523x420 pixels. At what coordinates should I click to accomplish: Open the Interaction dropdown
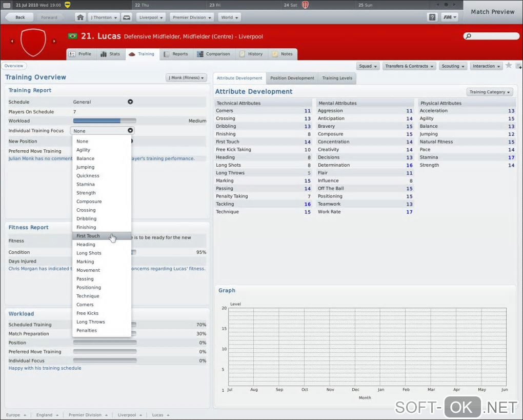486,66
